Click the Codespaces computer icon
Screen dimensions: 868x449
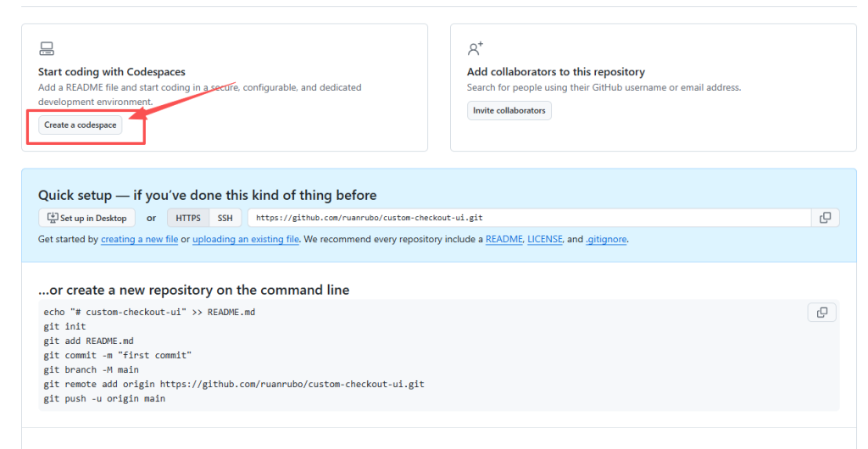point(47,48)
